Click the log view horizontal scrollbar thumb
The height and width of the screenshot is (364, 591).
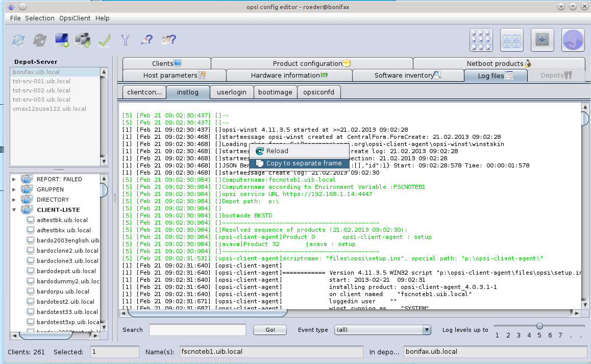coord(207,313)
